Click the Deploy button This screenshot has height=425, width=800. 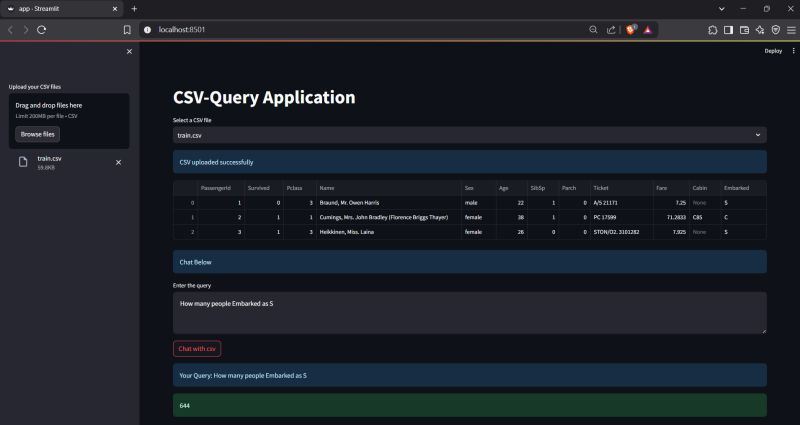point(773,50)
